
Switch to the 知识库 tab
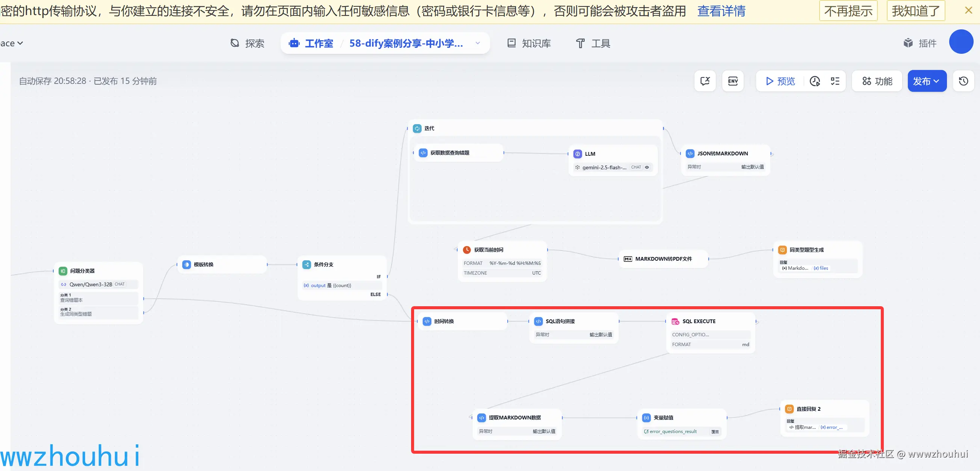pyautogui.click(x=529, y=43)
